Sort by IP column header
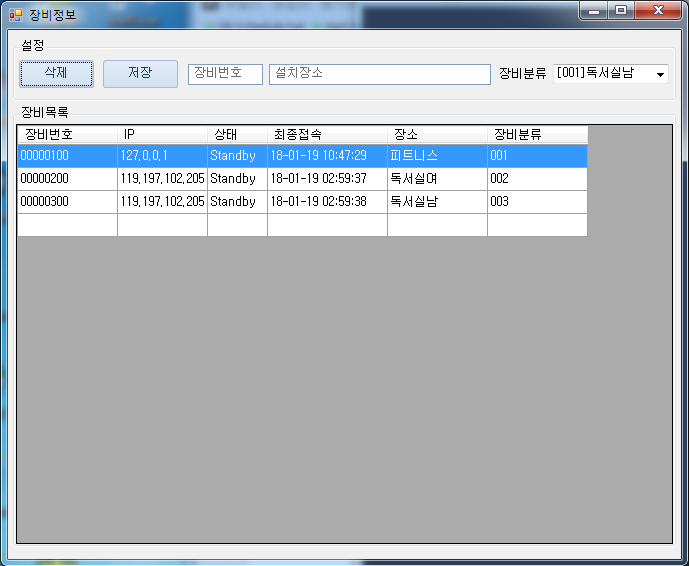This screenshot has height=566, width=690. click(162, 134)
